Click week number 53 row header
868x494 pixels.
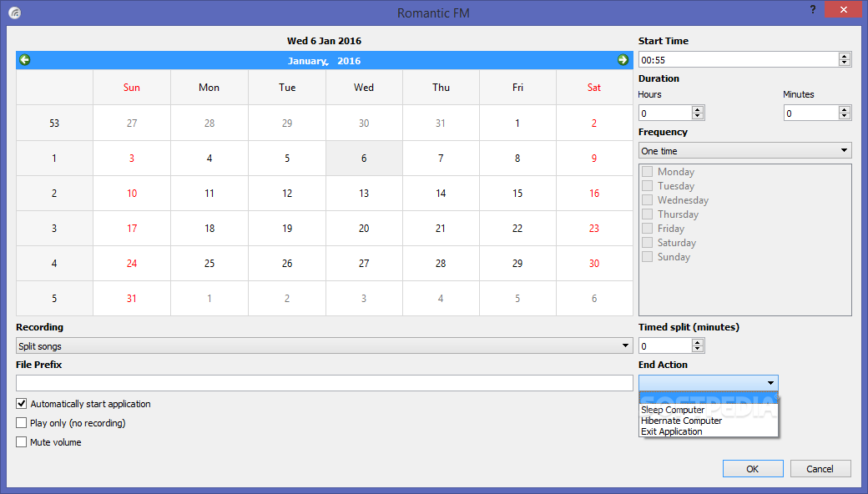coord(54,123)
